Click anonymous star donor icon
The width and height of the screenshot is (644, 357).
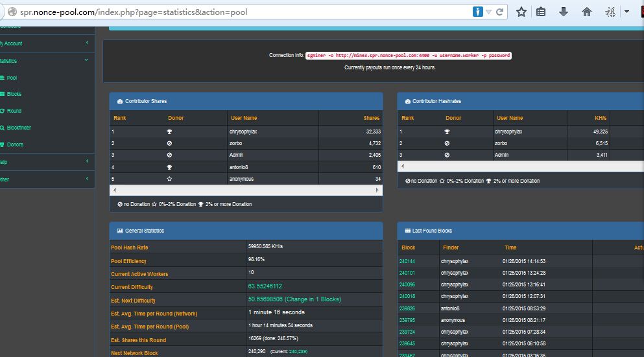(x=169, y=179)
